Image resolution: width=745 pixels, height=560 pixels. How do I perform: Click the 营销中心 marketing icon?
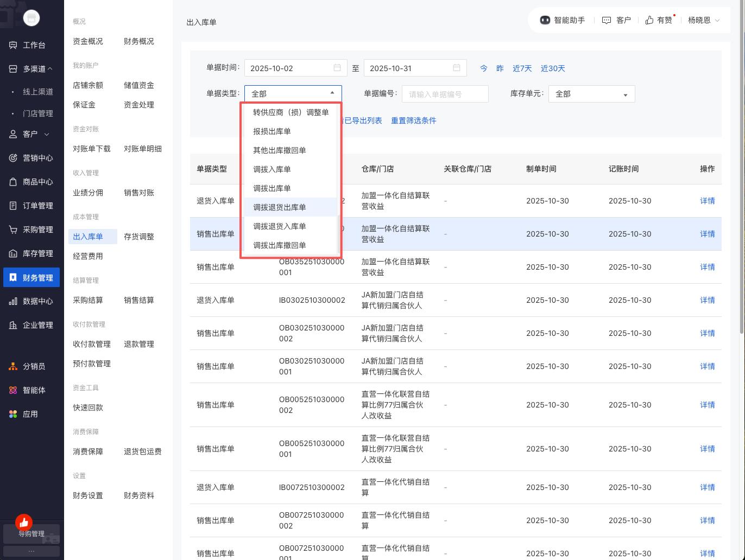(13, 158)
